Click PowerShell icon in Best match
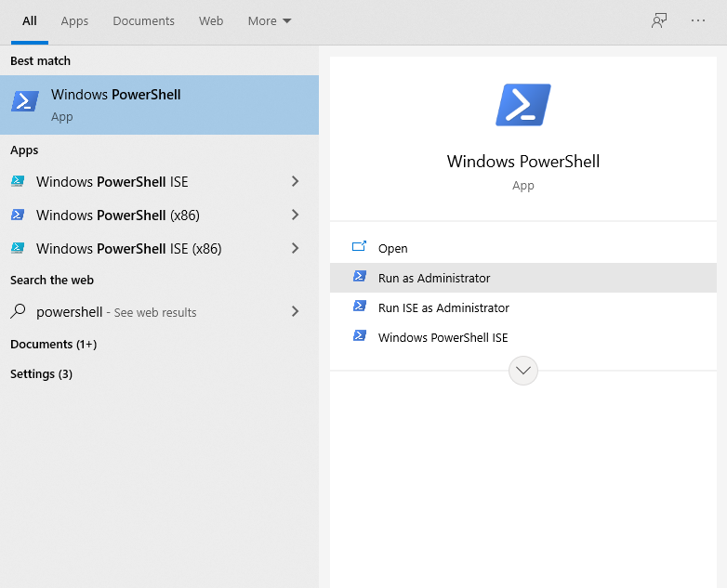 tap(25, 101)
